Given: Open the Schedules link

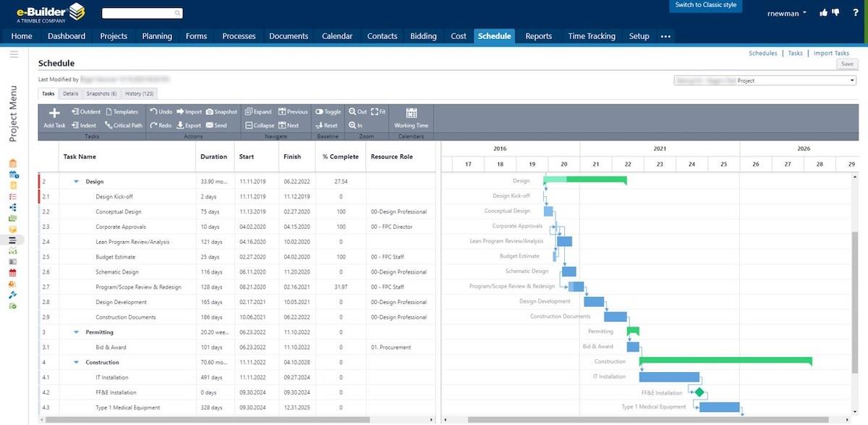Looking at the screenshot, I should (762, 53).
